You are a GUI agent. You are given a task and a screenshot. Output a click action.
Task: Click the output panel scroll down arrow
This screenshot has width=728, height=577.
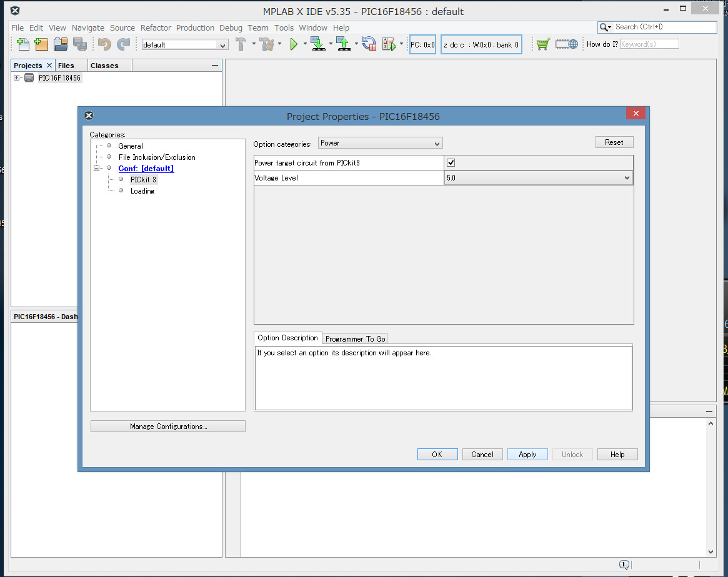point(711,552)
